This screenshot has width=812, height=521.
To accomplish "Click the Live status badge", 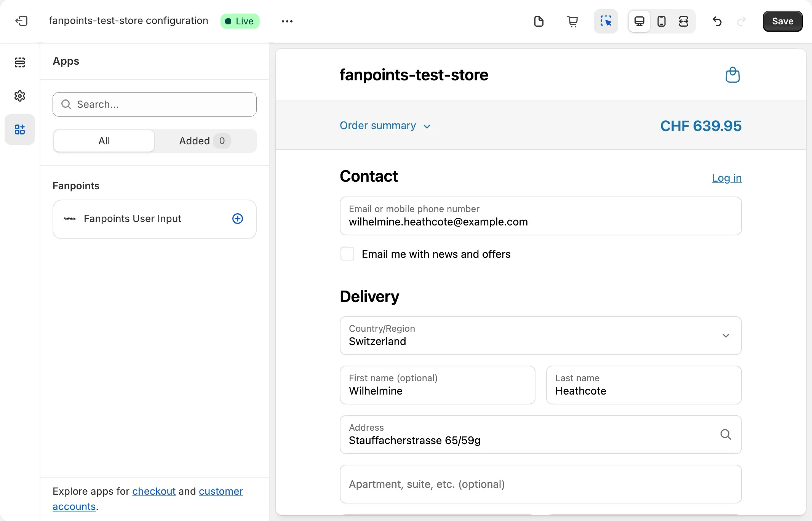I will pos(240,21).
